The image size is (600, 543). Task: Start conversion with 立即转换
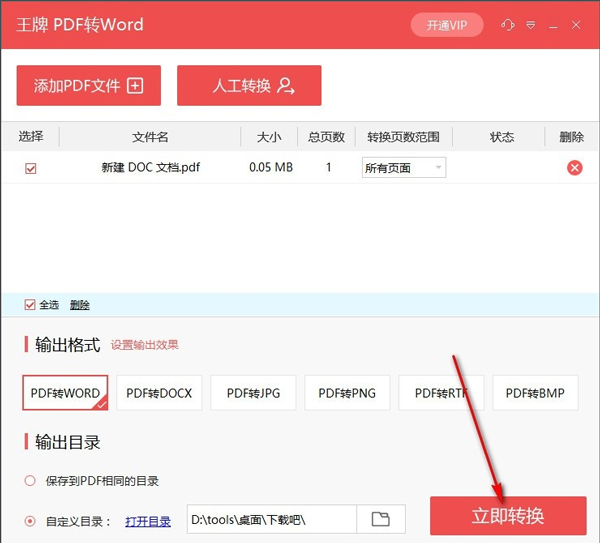tap(508, 515)
